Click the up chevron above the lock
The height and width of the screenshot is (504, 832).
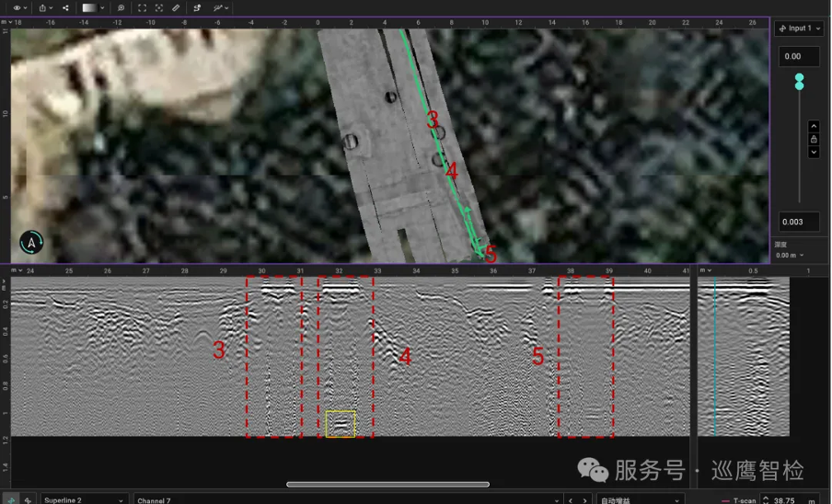(814, 126)
